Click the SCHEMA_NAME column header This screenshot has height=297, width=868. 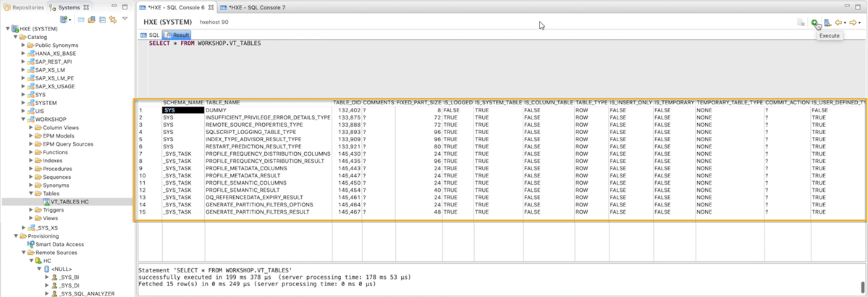point(183,103)
